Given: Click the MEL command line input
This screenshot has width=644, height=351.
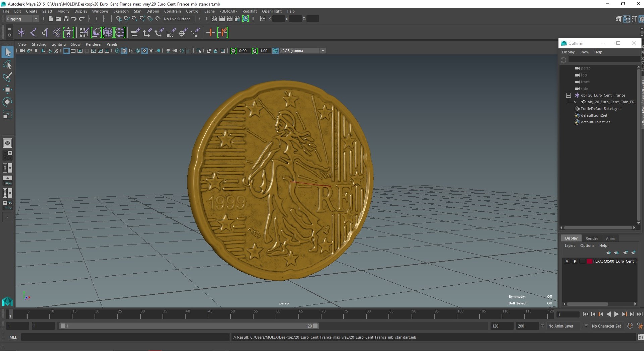Looking at the screenshot, I should click(125, 337).
